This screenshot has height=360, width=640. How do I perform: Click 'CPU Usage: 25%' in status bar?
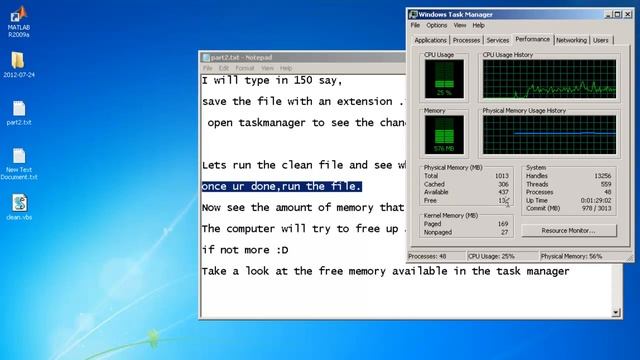[x=491, y=256]
